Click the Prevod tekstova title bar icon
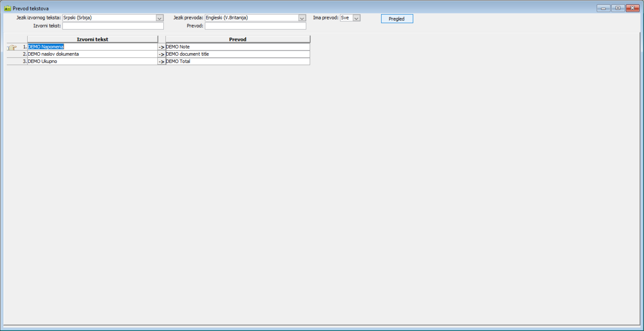 (x=8, y=8)
